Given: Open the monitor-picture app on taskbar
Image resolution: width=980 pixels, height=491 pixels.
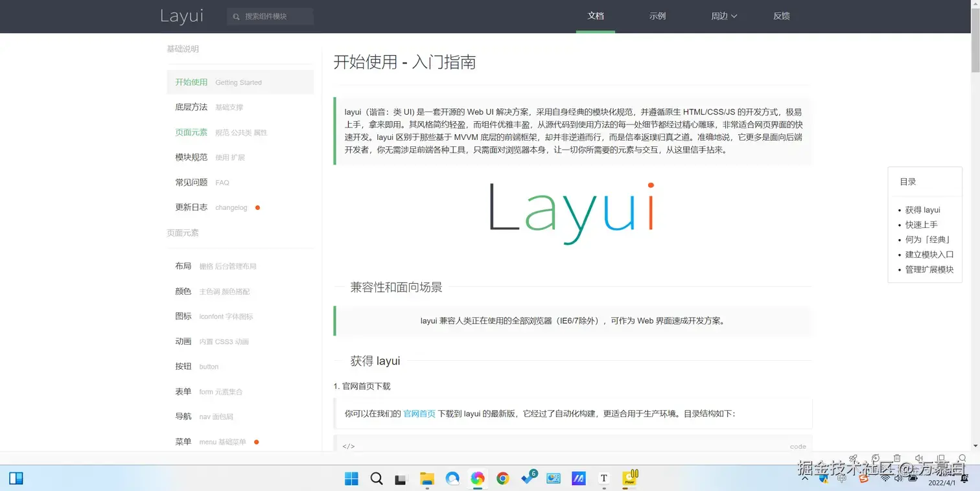Looking at the screenshot, I should [x=554, y=479].
